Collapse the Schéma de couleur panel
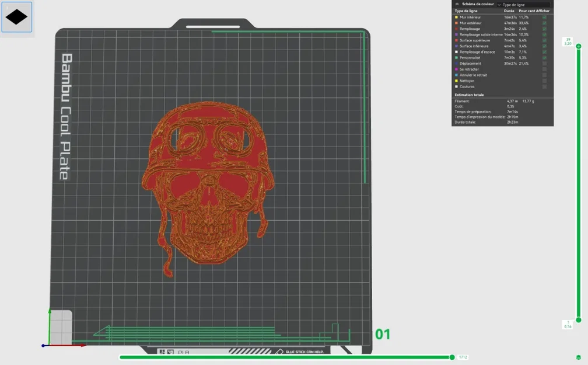Screen dimensions: 588x365 click(x=457, y=4)
